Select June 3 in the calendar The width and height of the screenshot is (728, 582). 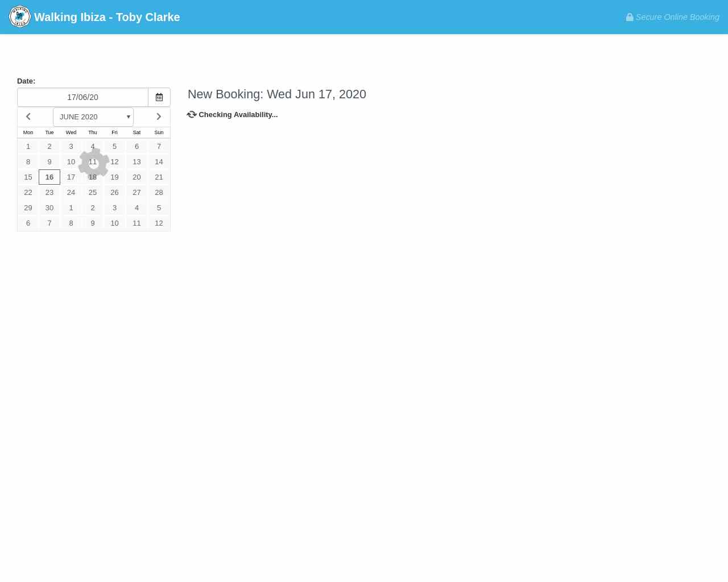pyautogui.click(x=71, y=147)
